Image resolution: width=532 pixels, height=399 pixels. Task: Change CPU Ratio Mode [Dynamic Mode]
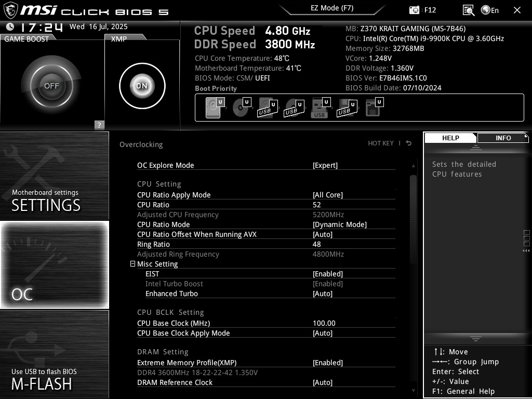pos(340,224)
